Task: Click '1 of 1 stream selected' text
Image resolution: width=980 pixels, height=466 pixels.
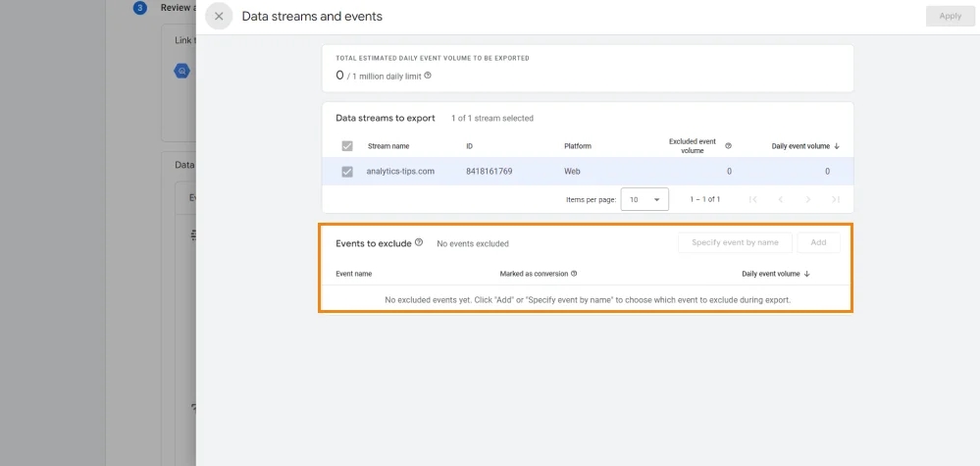Action: pyautogui.click(x=492, y=118)
